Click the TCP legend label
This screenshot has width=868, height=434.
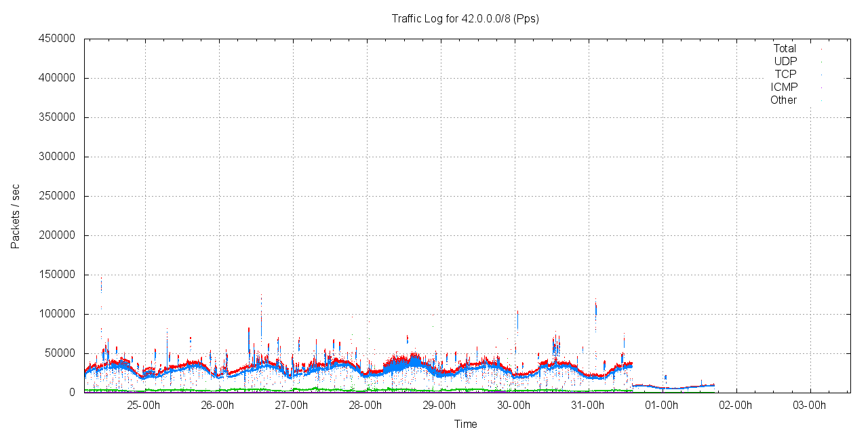[785, 75]
